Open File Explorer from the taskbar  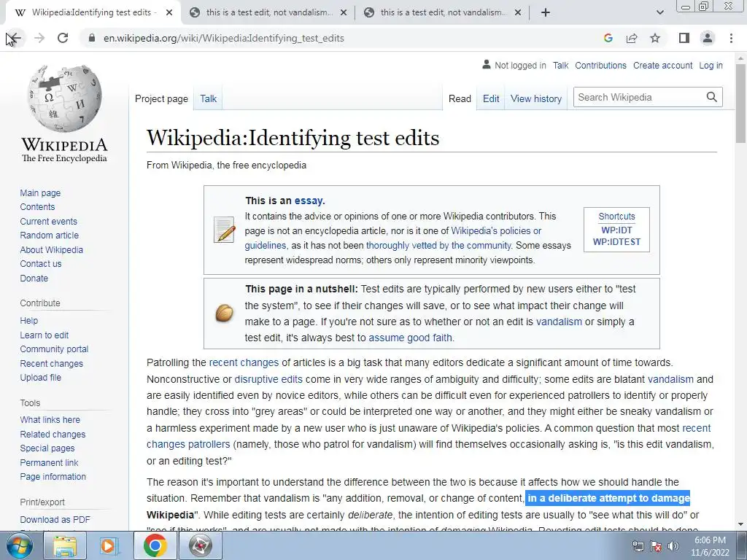click(65, 545)
